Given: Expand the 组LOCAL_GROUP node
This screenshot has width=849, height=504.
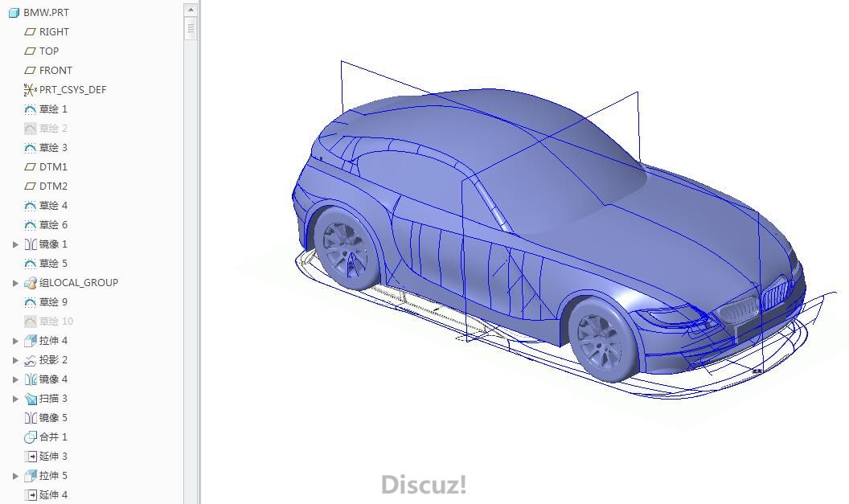Looking at the screenshot, I should tap(16, 283).
